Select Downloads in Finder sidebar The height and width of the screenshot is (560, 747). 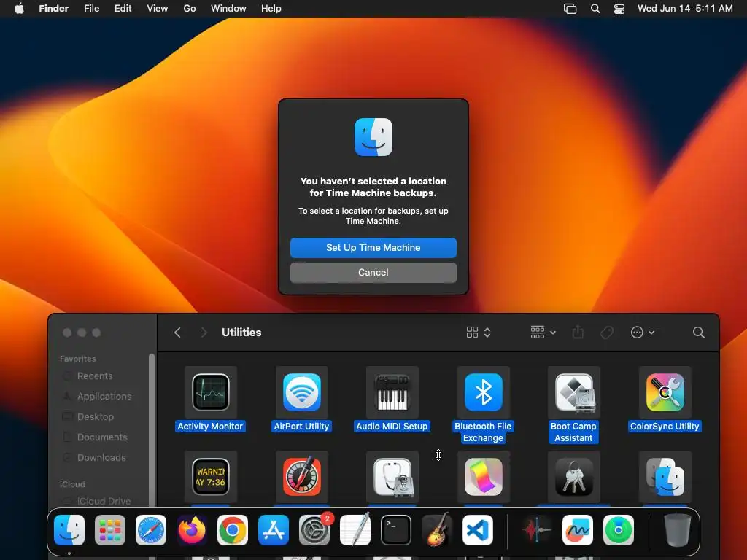point(101,458)
